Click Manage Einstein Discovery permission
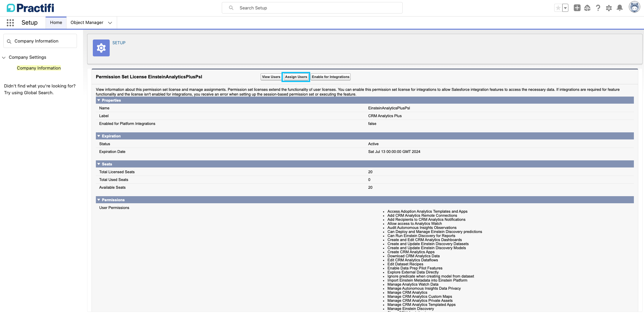 click(x=410, y=309)
